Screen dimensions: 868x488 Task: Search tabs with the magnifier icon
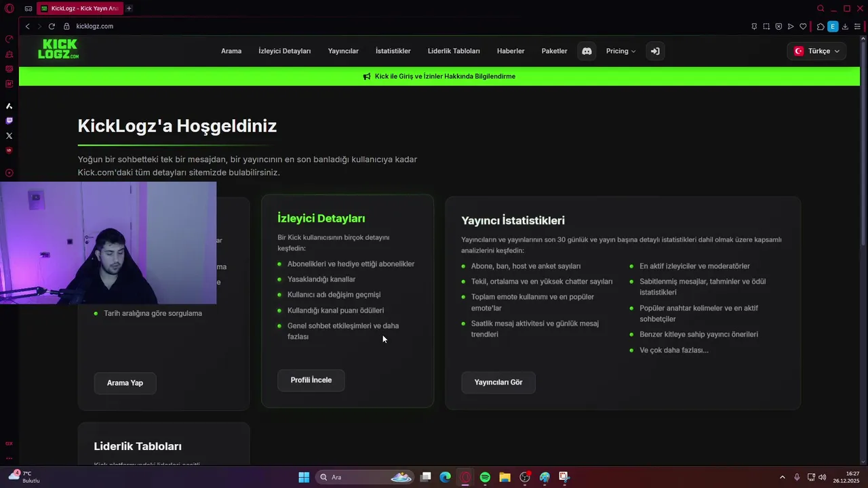click(821, 9)
